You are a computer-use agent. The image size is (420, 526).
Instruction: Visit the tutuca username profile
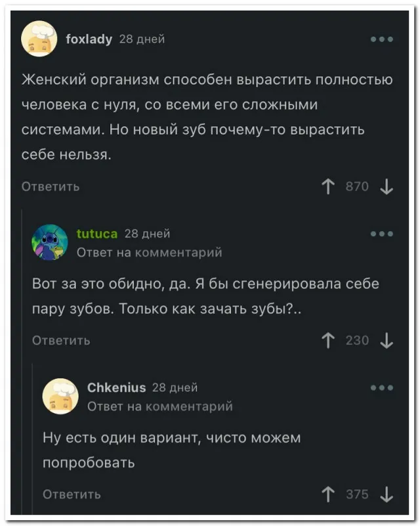tap(97, 234)
